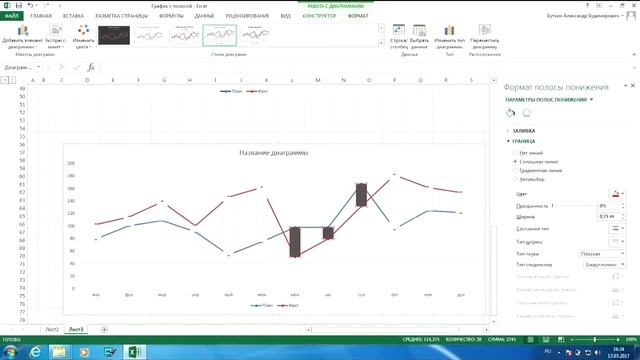Click the Прозрачность (Transparency) slider

pyautogui.click(x=572, y=206)
